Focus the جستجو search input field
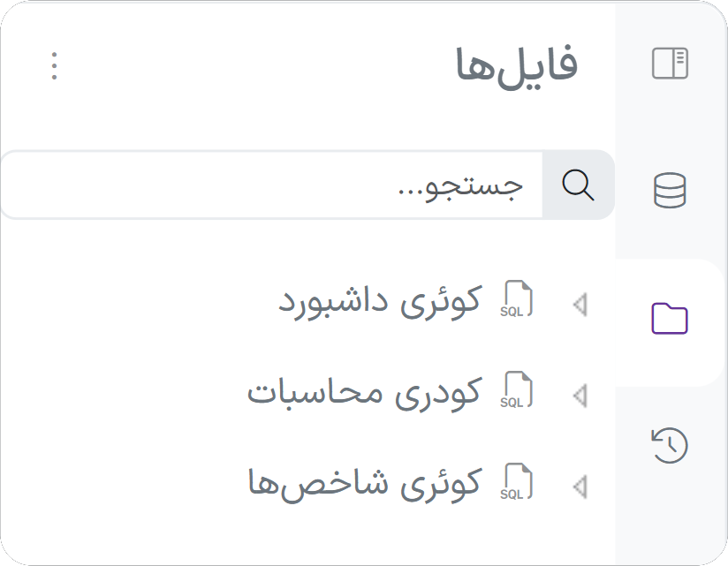This screenshot has height=566, width=728. point(274,185)
